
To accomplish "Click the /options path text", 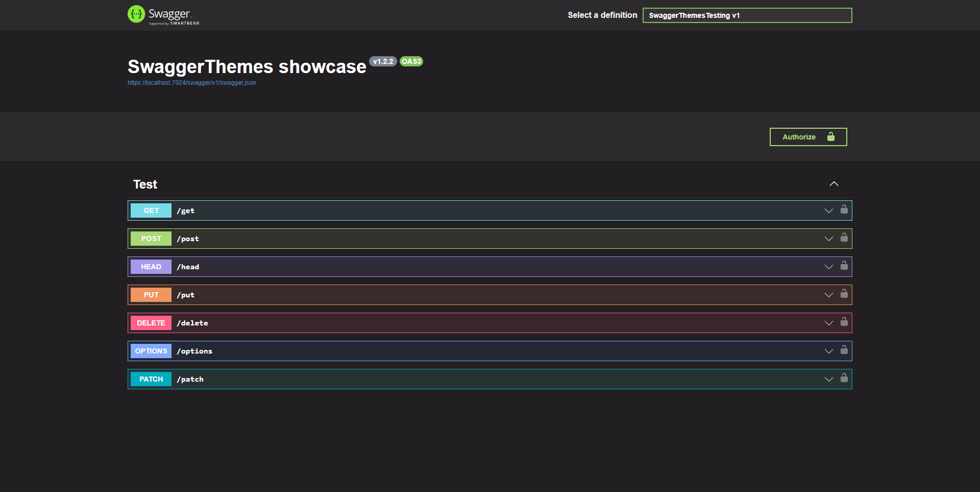I will point(194,351).
